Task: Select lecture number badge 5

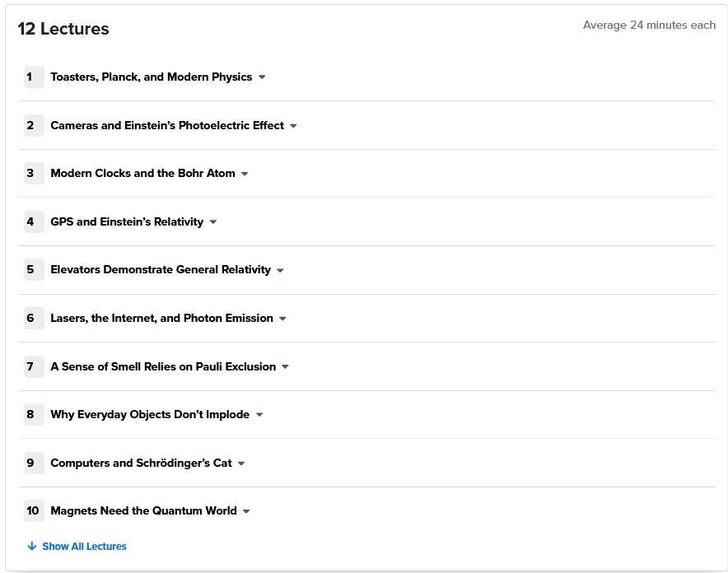Action: [34, 270]
